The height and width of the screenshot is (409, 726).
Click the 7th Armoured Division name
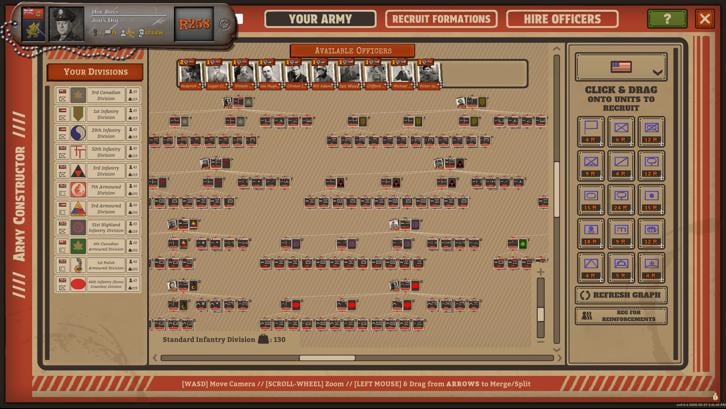coord(106,189)
